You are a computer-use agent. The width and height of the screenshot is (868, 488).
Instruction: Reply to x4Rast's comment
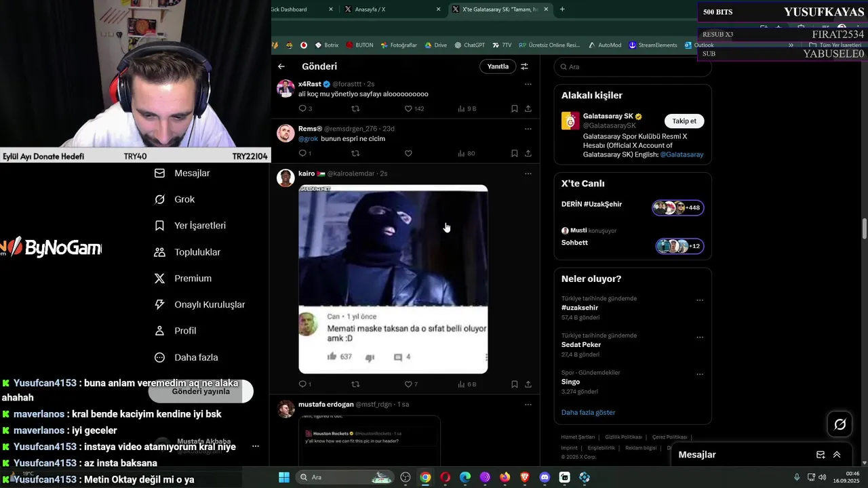(x=305, y=108)
